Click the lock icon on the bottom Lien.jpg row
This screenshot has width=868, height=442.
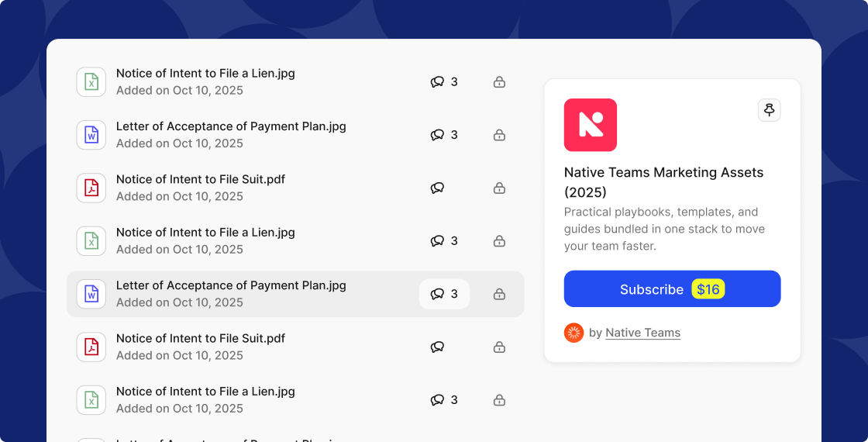coord(499,400)
